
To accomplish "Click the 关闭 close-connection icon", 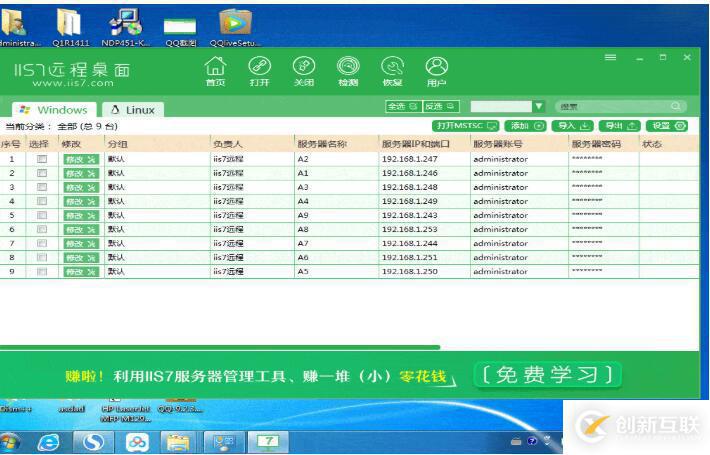I will point(303,72).
